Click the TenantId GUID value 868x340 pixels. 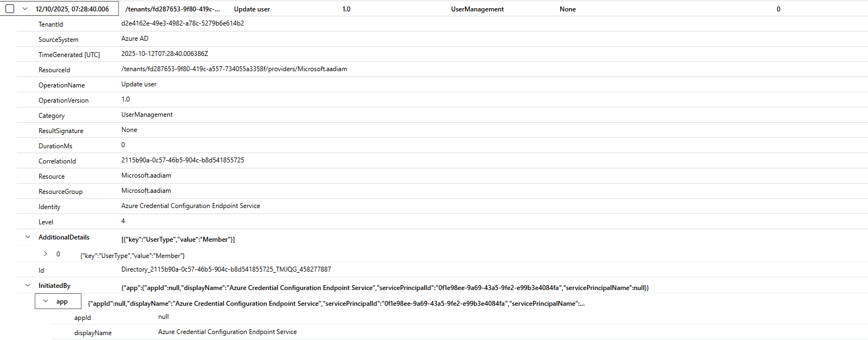182,23
